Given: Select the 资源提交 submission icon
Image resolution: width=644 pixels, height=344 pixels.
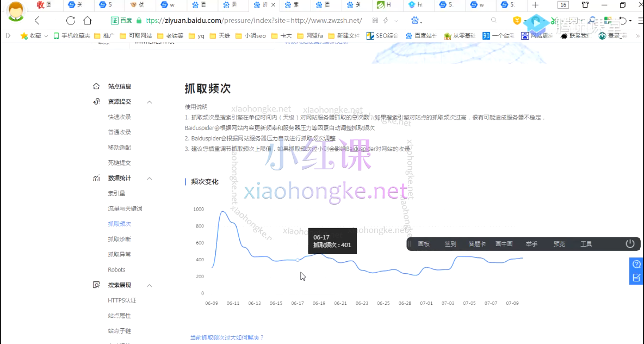Looking at the screenshot, I should click(x=96, y=101).
